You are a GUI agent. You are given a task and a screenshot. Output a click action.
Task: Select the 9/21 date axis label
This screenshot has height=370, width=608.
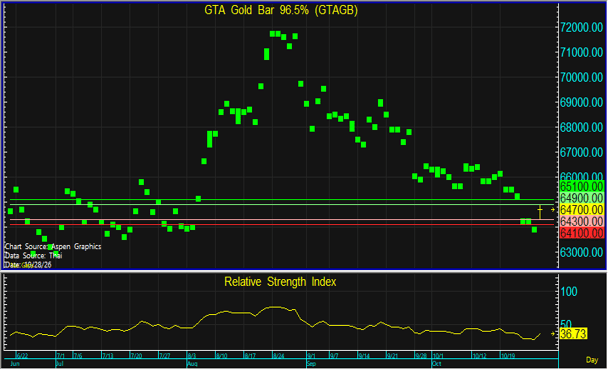392,356
